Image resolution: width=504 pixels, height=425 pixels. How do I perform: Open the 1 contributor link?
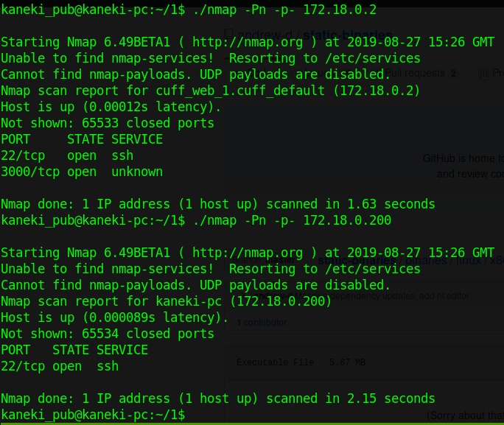262,323
